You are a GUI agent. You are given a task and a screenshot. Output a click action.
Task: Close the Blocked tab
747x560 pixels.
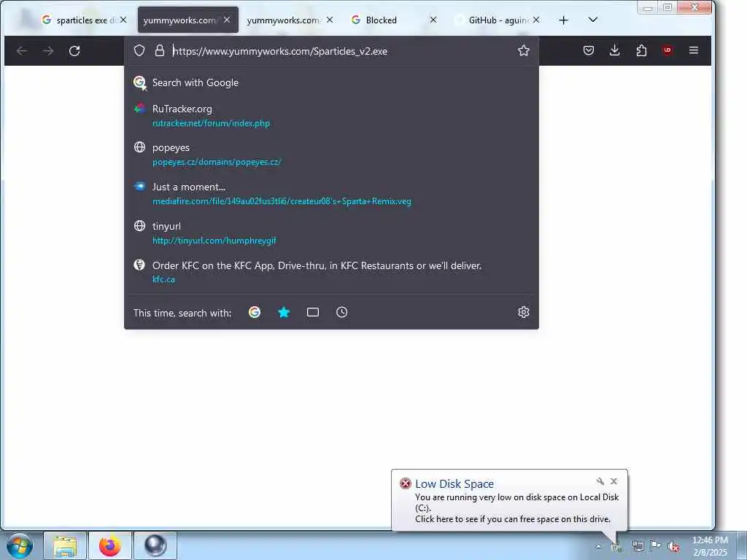click(x=433, y=20)
